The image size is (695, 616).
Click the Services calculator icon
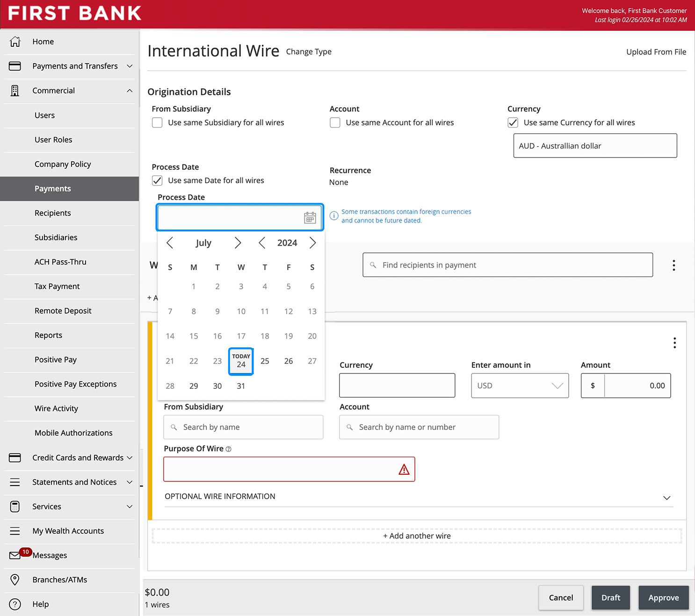pos(15,506)
